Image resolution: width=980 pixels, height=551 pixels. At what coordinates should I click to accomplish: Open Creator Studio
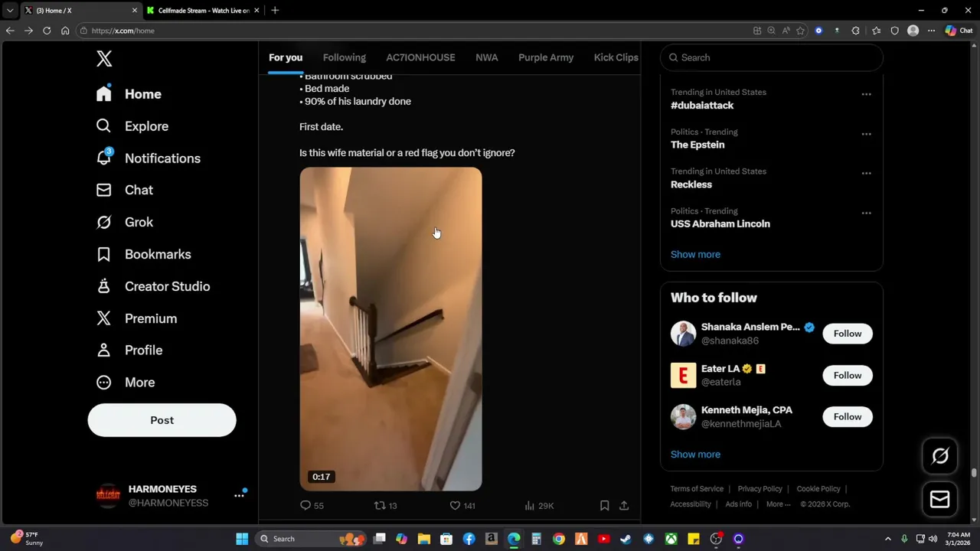point(152,286)
